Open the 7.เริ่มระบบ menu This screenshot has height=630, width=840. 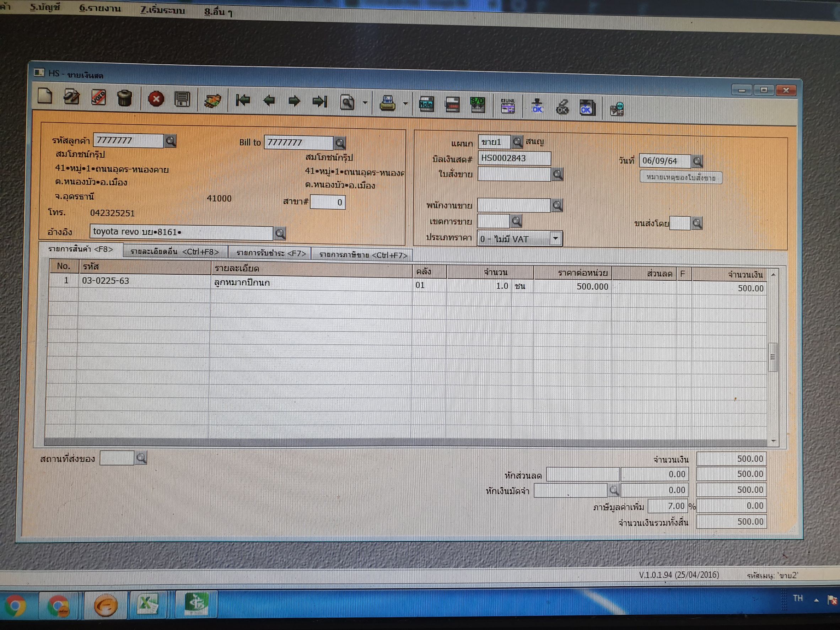162,10
